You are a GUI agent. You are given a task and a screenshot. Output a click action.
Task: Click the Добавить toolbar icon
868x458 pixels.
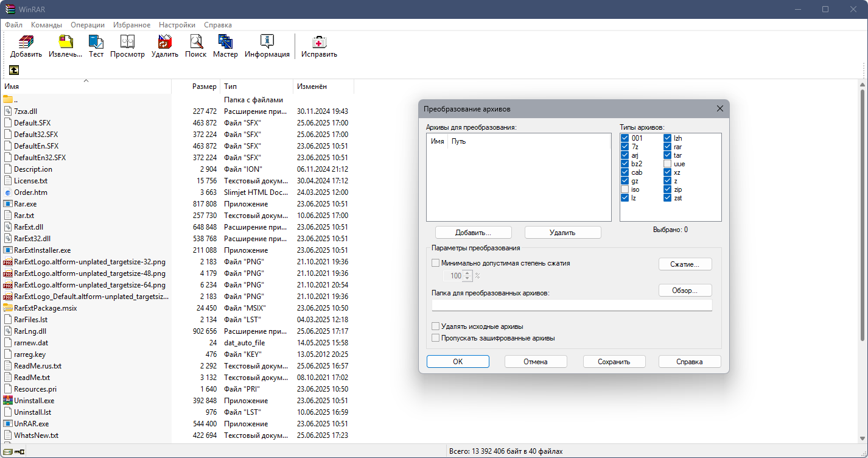(26, 42)
